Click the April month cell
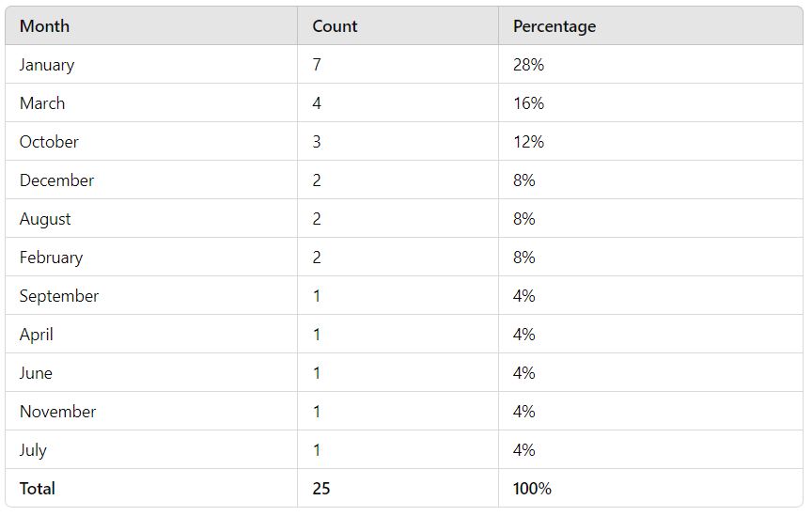Image resolution: width=812 pixels, height=516 pixels. click(37, 335)
